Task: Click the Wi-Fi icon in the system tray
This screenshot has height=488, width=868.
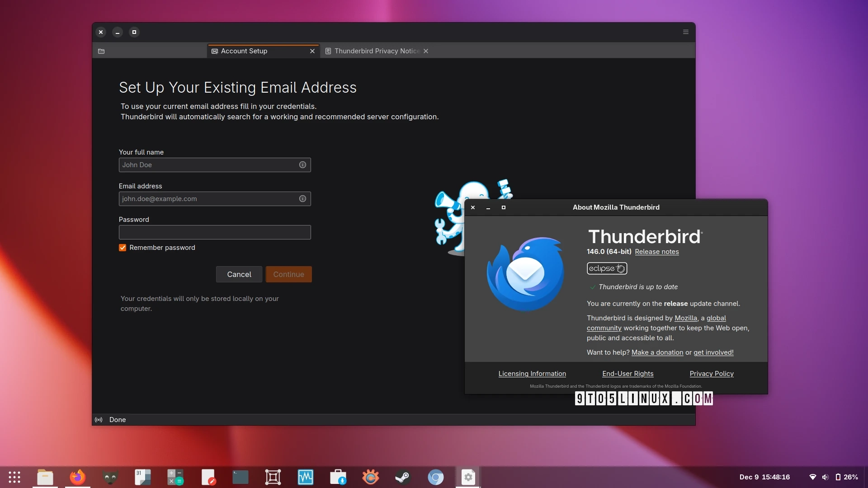Action: point(813,477)
